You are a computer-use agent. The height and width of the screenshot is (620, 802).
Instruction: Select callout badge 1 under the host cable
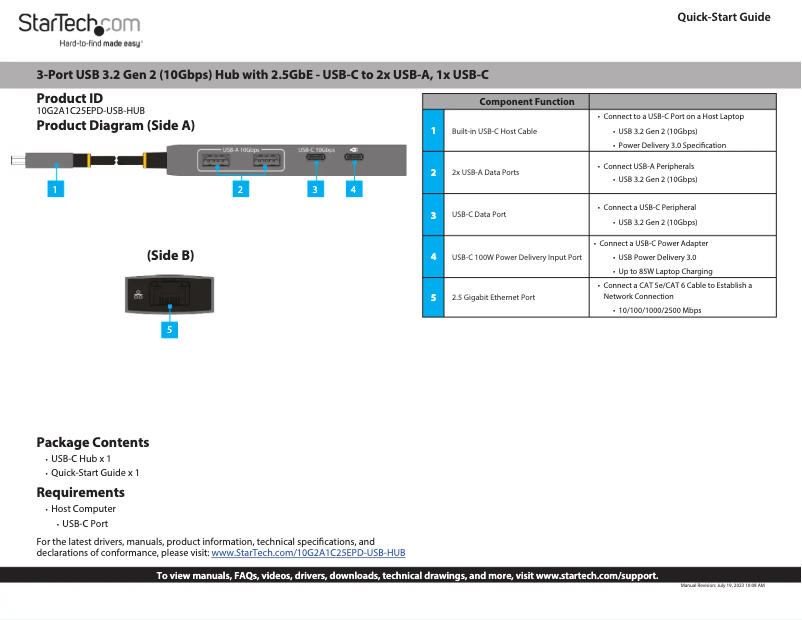point(55,188)
